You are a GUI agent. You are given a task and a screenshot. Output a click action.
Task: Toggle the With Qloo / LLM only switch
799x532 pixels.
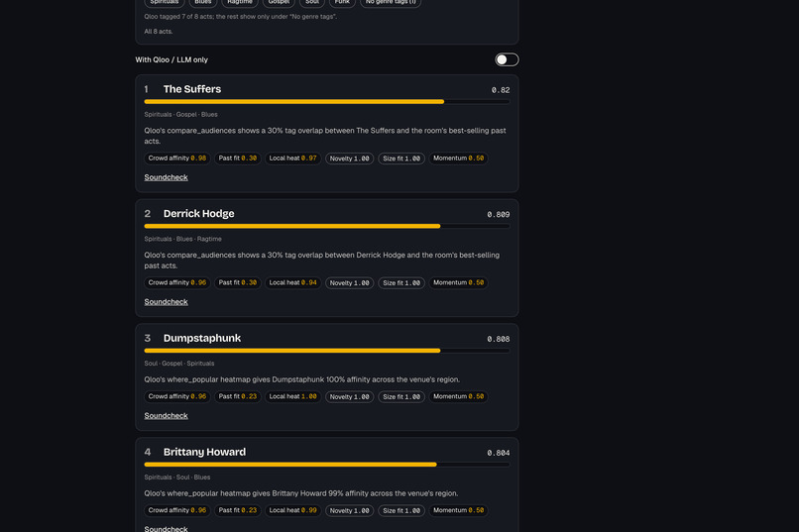pos(507,59)
